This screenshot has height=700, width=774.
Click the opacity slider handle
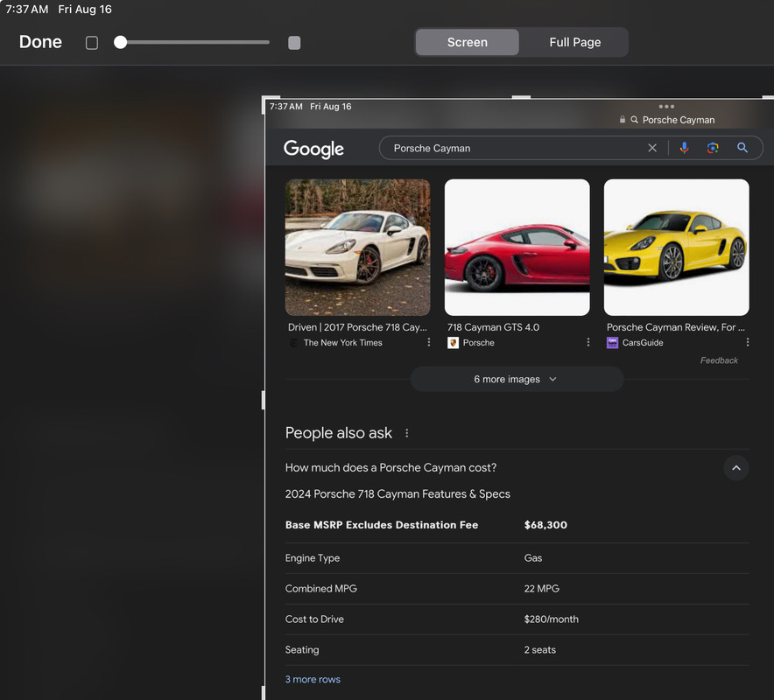(x=121, y=42)
